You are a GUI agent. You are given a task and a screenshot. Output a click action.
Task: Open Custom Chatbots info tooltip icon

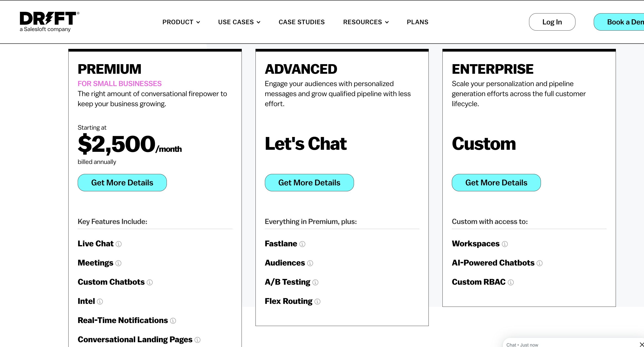150,282
